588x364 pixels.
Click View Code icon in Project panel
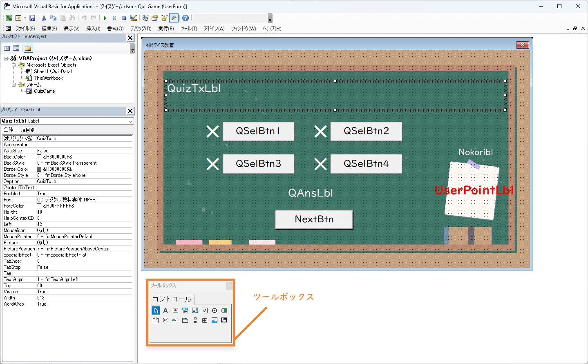click(x=7, y=48)
